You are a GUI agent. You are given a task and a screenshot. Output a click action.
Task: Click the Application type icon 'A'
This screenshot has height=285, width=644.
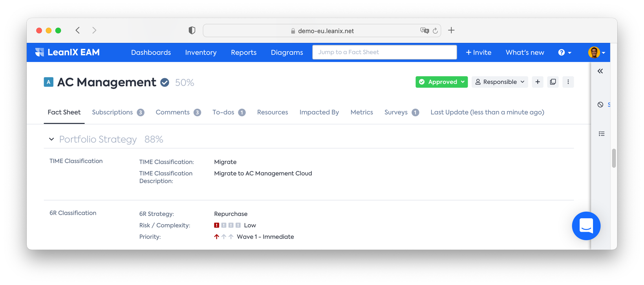[48, 82]
